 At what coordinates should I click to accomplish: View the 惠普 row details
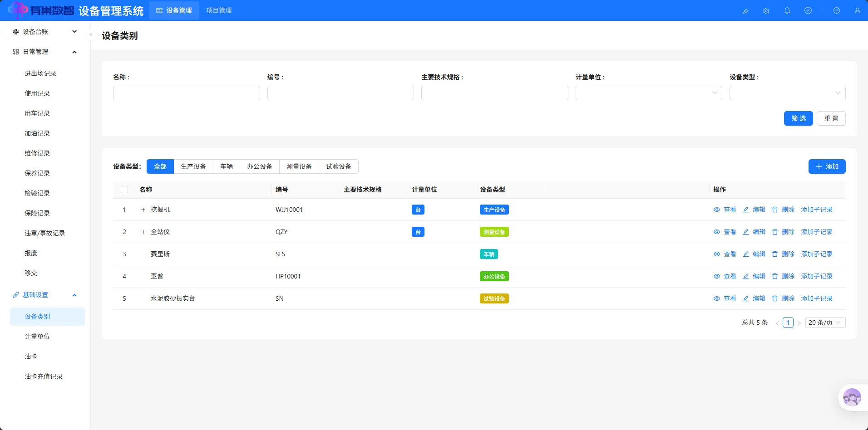725,276
